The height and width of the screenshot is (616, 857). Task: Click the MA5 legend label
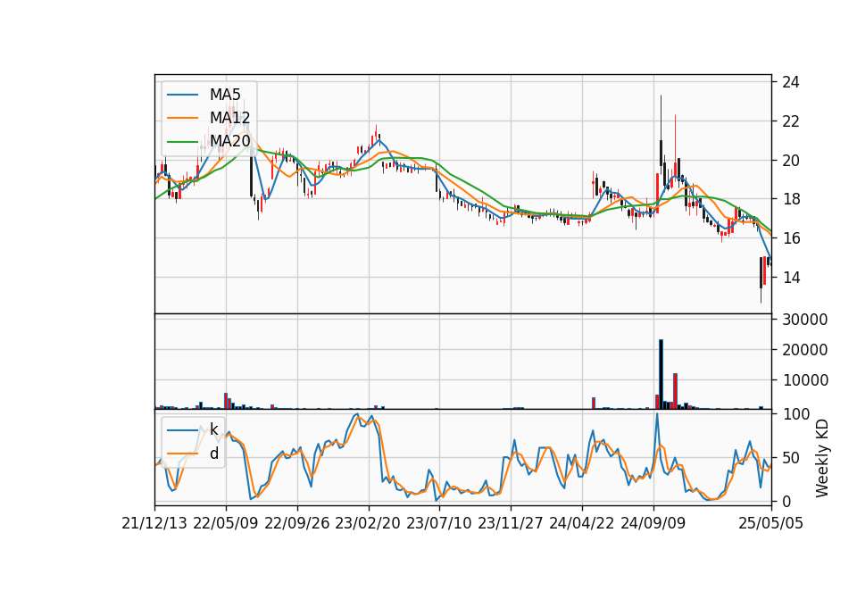pyautogui.click(x=225, y=95)
